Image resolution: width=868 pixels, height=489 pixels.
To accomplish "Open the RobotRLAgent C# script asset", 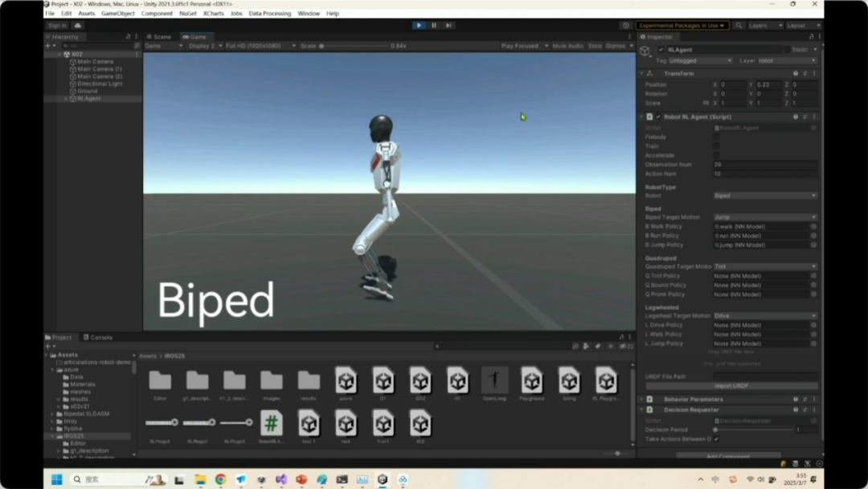I will pos(272,423).
